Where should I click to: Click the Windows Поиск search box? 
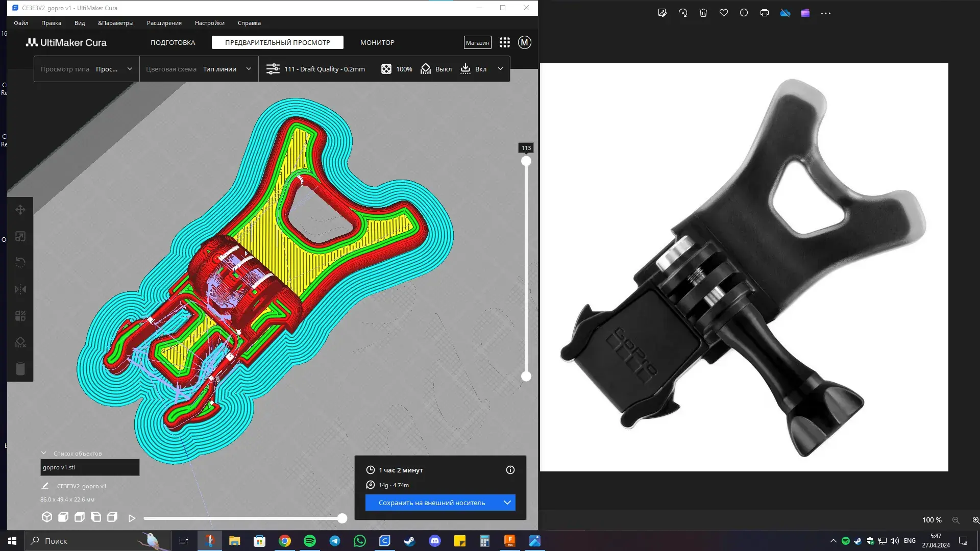coord(97,541)
